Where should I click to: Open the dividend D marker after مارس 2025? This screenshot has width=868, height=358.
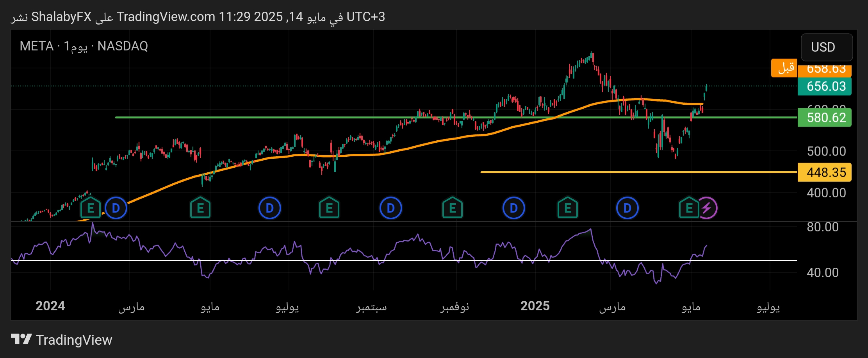[x=627, y=208]
